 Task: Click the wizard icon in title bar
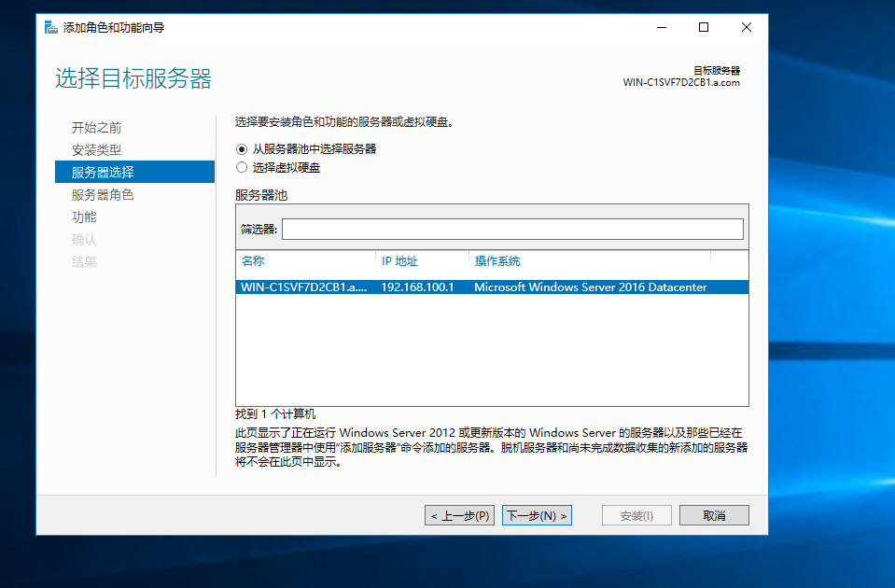[x=50, y=27]
